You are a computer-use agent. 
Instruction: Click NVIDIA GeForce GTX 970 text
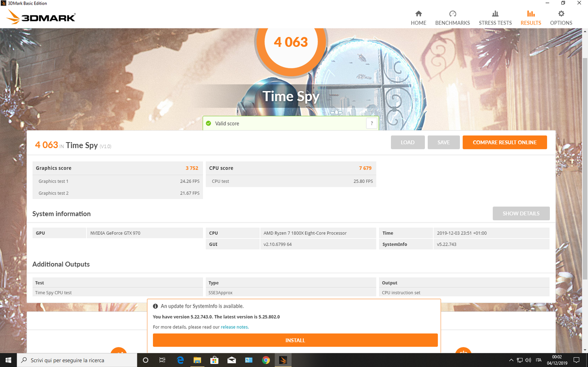(x=115, y=233)
